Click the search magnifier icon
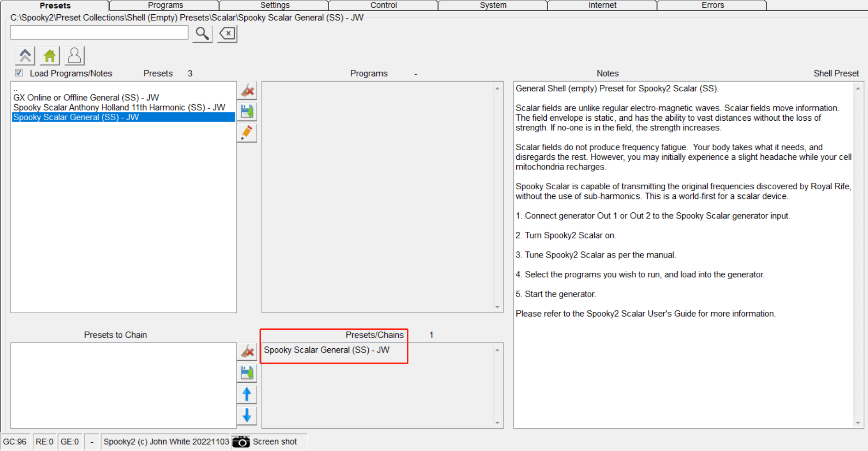The height and width of the screenshot is (451, 868). pyautogui.click(x=201, y=33)
